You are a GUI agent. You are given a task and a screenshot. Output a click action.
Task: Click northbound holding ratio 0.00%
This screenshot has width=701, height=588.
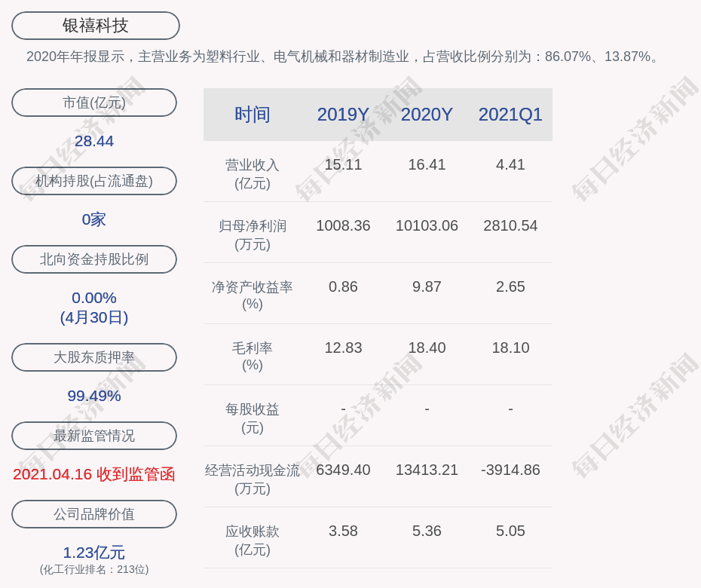(x=94, y=298)
